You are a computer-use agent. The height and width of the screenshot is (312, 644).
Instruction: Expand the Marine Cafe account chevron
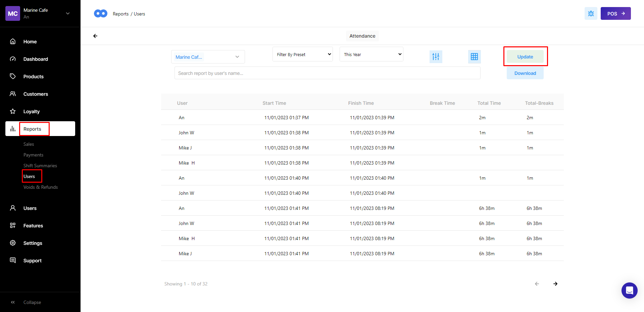coord(68,13)
